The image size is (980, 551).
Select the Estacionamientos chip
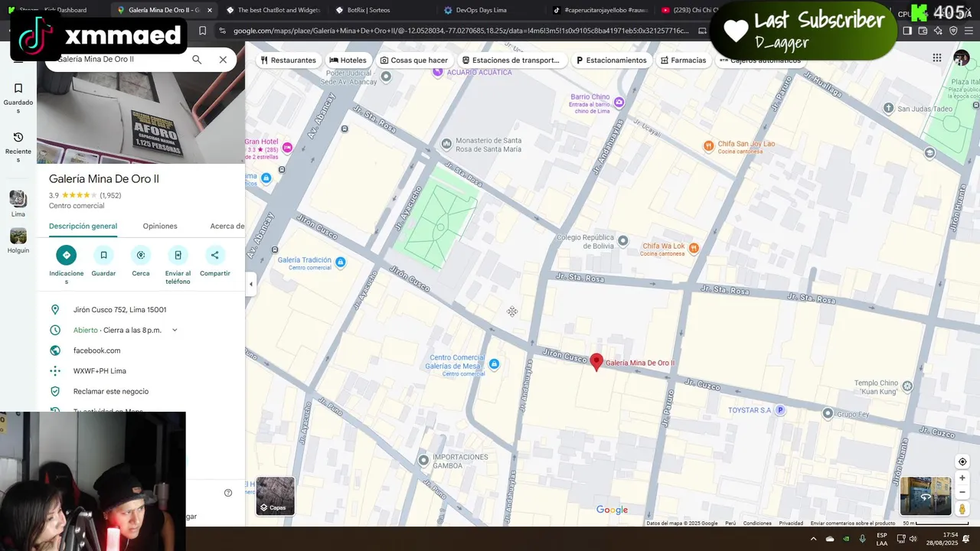point(612,60)
